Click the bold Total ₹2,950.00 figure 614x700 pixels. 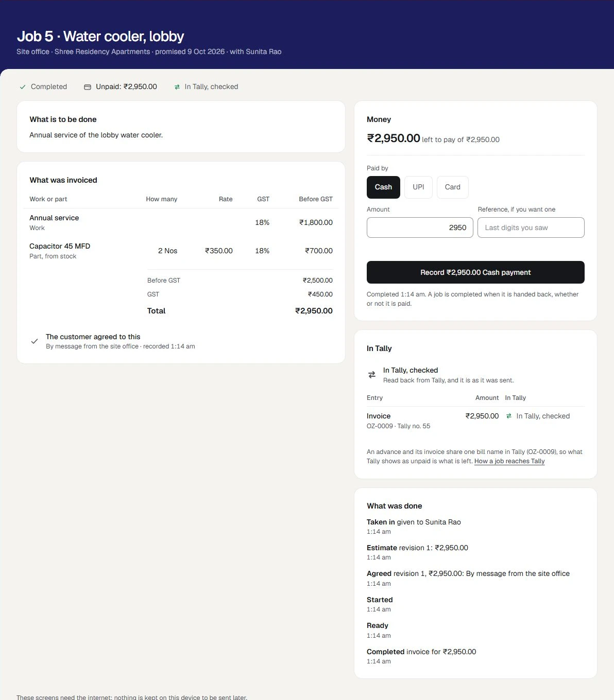314,311
